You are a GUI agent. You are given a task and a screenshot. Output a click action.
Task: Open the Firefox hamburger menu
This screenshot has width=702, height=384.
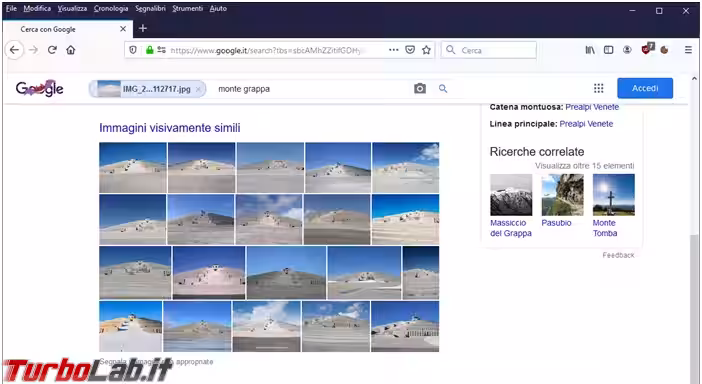[x=688, y=50]
